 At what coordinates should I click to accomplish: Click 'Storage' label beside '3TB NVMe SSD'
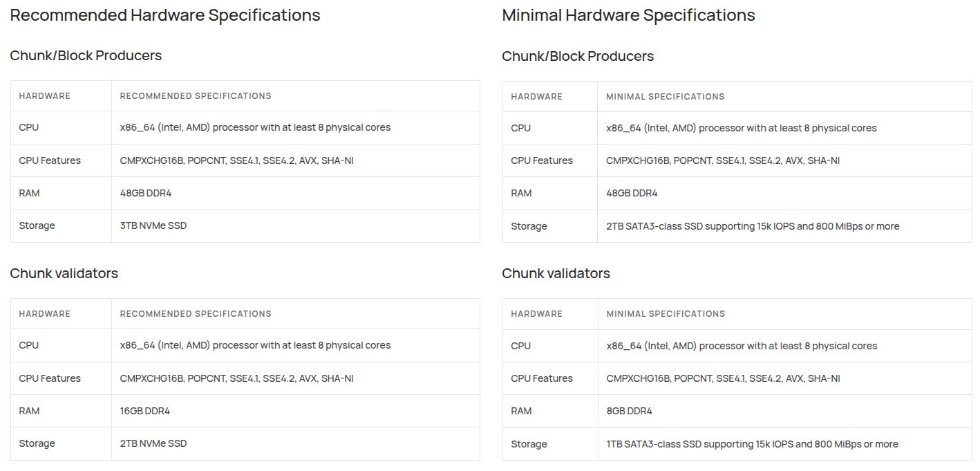pyautogui.click(x=37, y=225)
